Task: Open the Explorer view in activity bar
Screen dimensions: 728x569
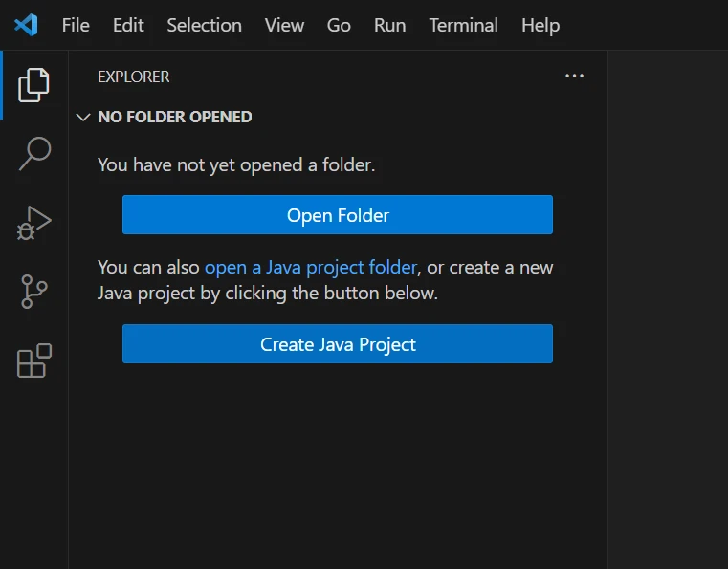Action: point(33,85)
